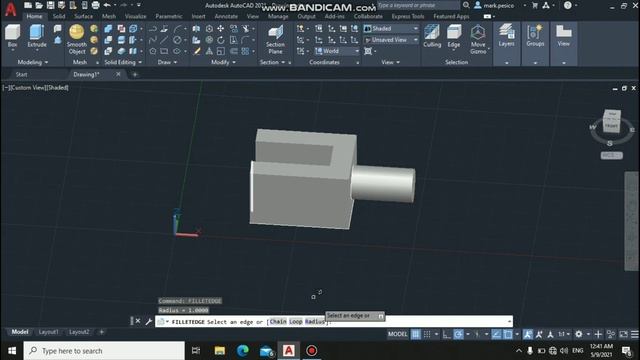Select the Rotate tool in Modify panel
This screenshot has height=360, width=640.
click(x=220, y=40)
